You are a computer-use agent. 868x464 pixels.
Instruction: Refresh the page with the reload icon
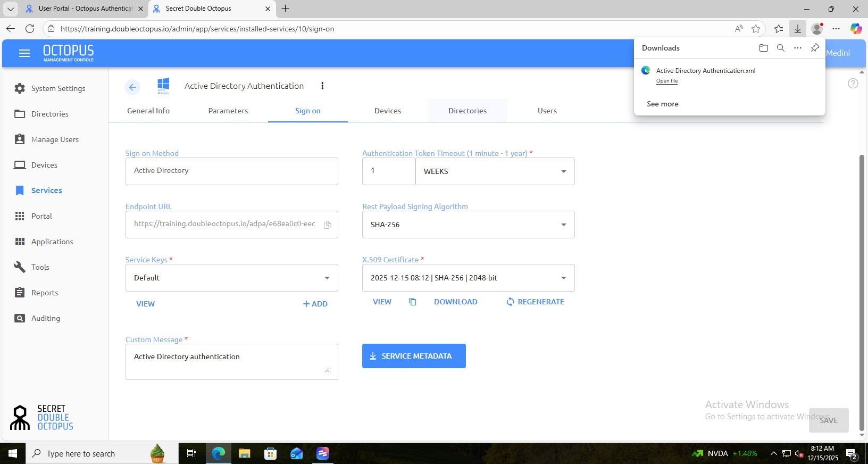[30, 29]
